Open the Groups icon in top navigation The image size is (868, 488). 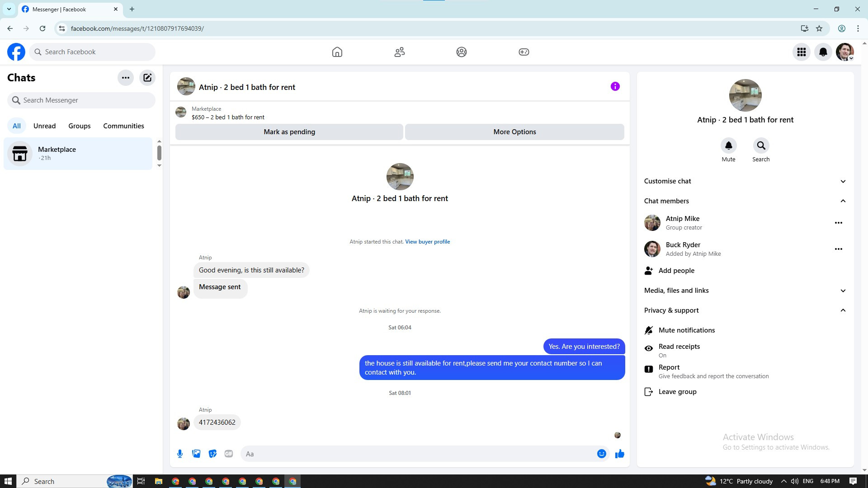[462, 52]
